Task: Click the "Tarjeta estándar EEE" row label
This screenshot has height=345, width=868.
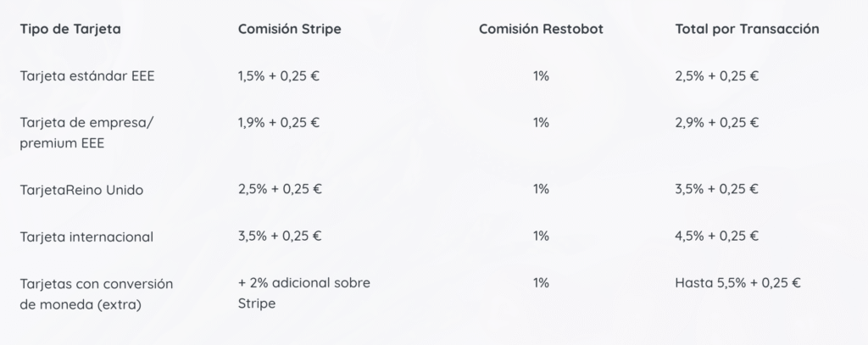Action: 87,75
